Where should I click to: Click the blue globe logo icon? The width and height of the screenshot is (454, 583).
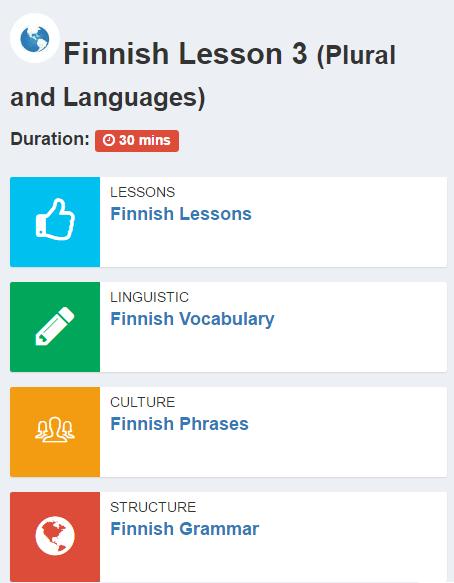[35, 38]
